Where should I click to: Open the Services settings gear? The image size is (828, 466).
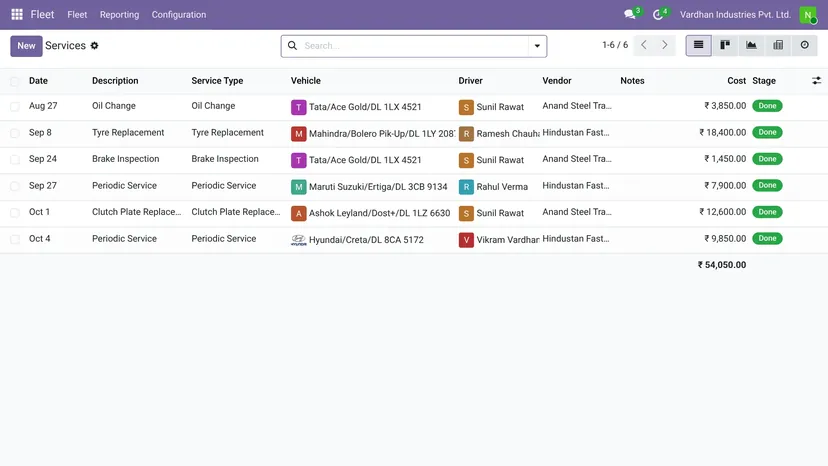95,45
